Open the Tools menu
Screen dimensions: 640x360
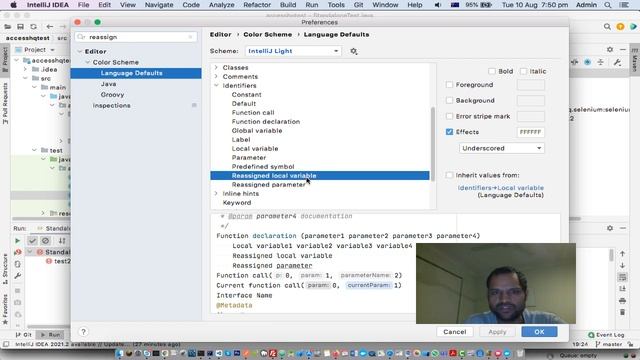[336, 5]
